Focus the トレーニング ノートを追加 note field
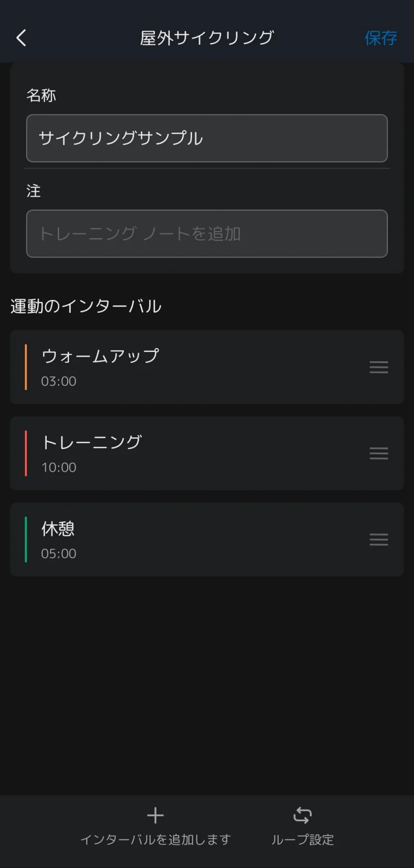This screenshot has width=414, height=868. (207, 234)
